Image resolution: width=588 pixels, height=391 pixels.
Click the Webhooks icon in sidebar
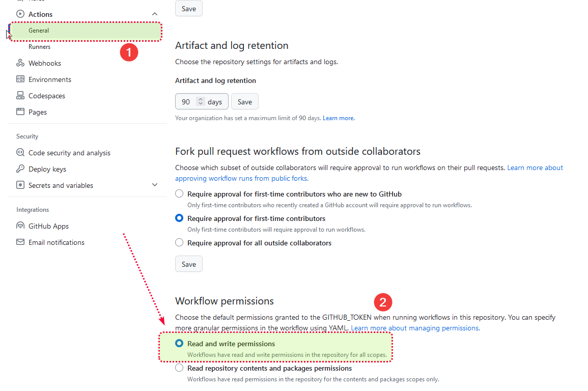pyautogui.click(x=20, y=63)
